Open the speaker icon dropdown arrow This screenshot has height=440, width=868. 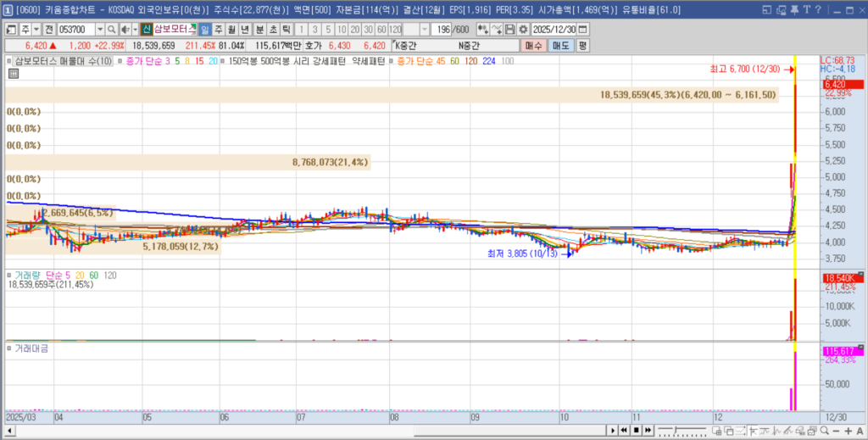[x=136, y=29]
